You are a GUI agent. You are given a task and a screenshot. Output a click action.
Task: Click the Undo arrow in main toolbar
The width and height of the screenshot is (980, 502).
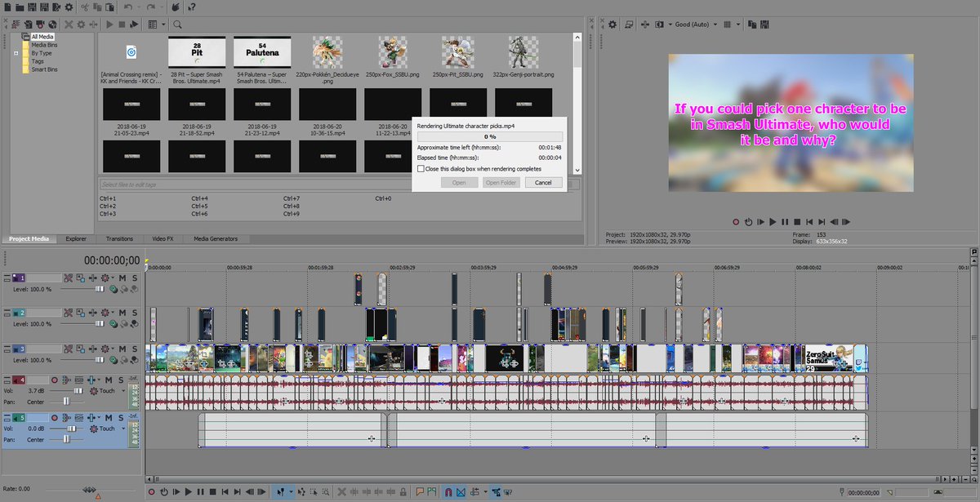128,7
